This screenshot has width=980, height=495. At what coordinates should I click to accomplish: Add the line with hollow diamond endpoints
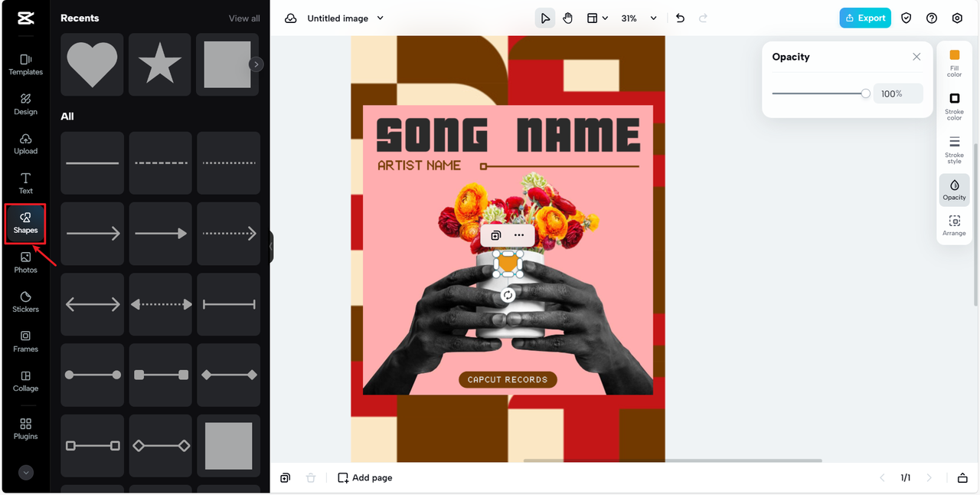point(160,445)
